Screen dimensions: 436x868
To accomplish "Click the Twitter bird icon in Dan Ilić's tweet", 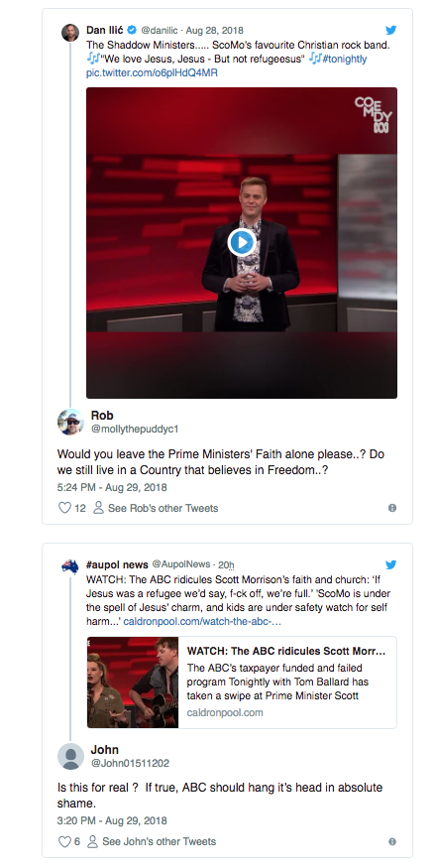I will [x=390, y=30].
